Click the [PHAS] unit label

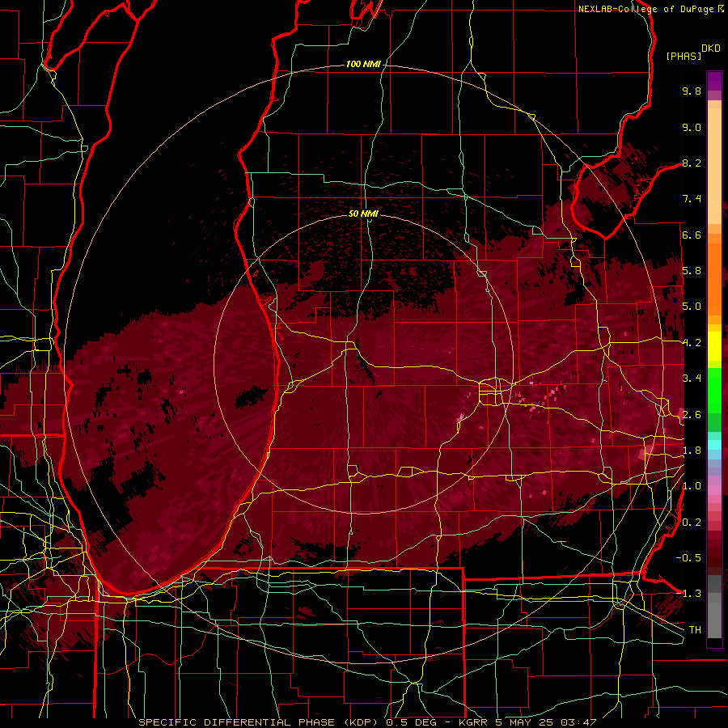[x=684, y=56]
